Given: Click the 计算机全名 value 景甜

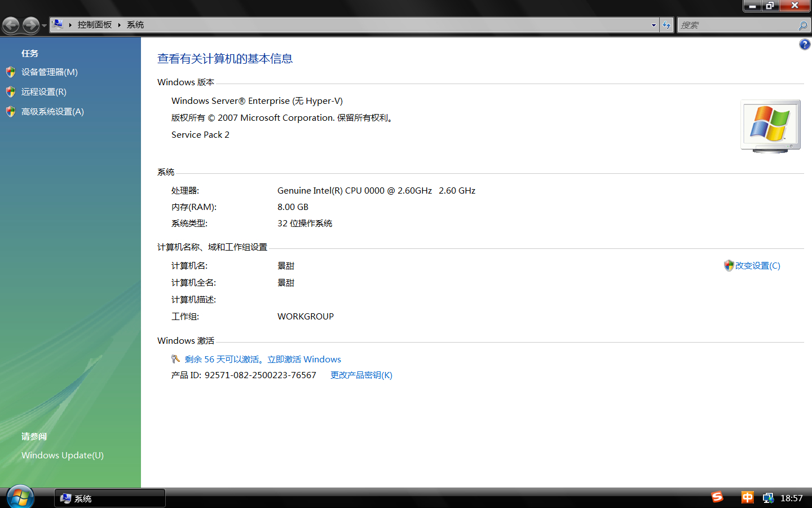Looking at the screenshot, I should tap(286, 283).
